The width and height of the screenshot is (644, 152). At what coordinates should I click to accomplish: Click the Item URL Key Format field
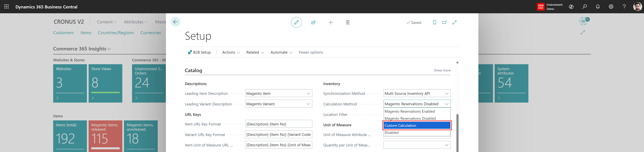(278, 124)
